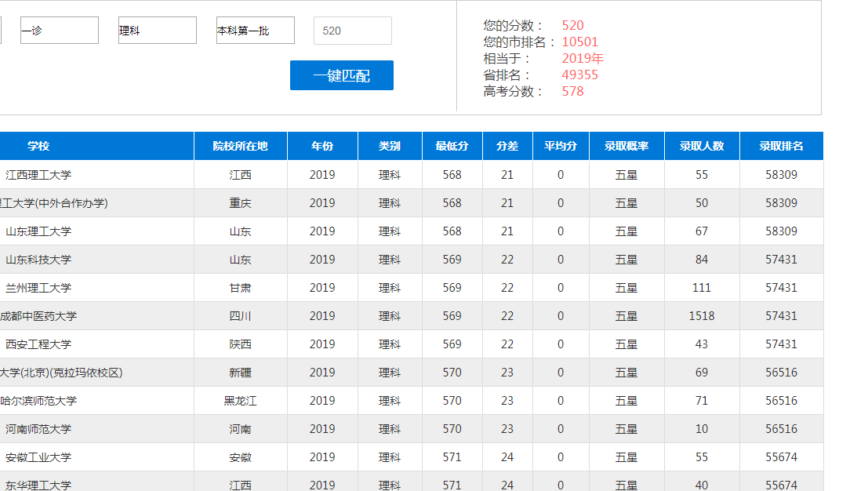The height and width of the screenshot is (491, 868).
Task: Sort by 院校所在地 column header
Action: pos(240,146)
